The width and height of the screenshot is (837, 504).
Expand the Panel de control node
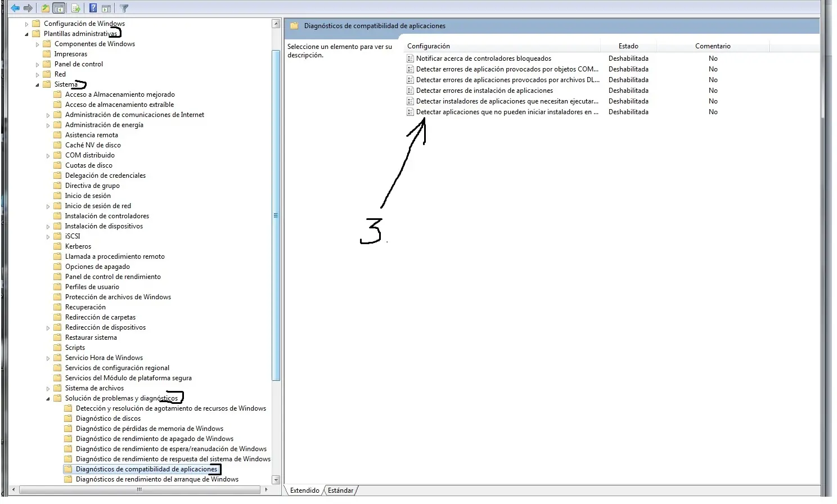pyautogui.click(x=37, y=65)
